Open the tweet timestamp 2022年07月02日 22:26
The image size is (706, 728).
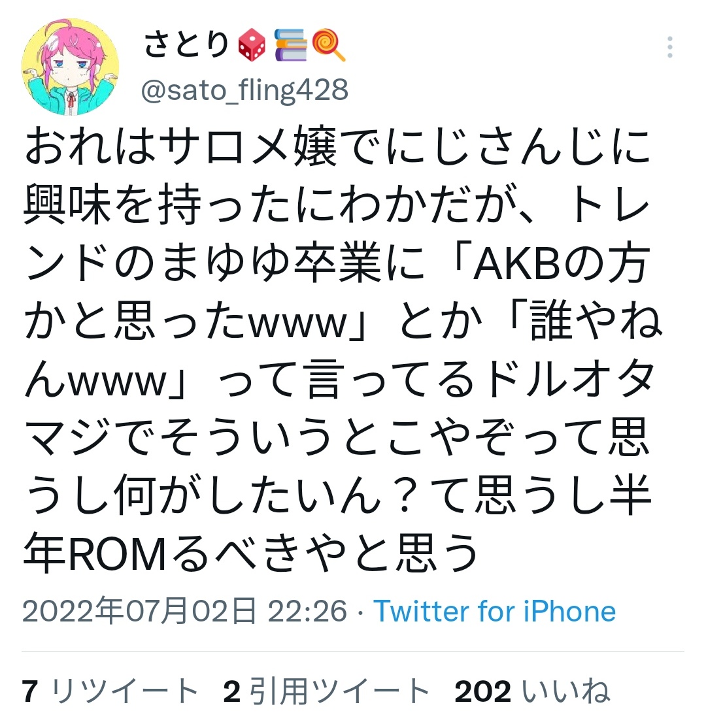point(184,611)
